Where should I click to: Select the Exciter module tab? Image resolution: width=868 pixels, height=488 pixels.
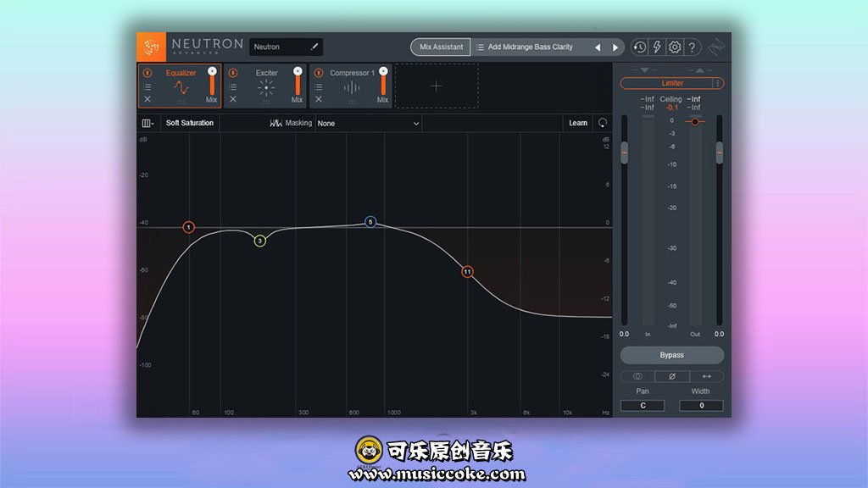click(x=266, y=86)
